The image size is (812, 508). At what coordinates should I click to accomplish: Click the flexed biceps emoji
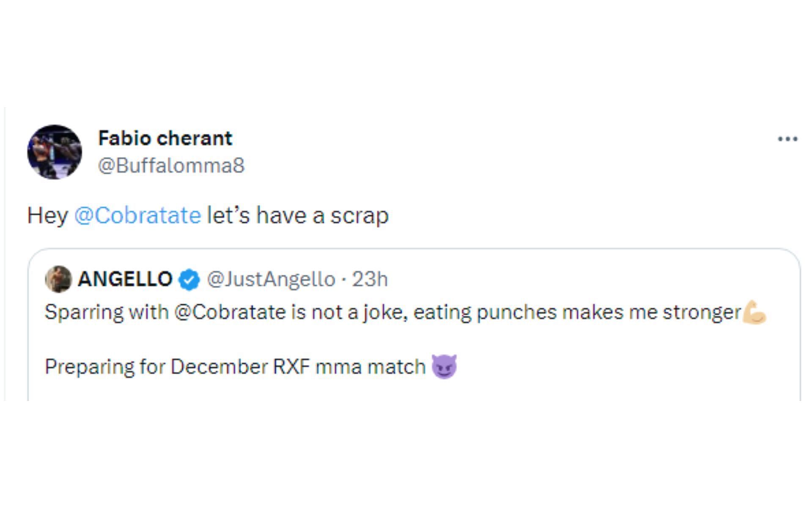[x=754, y=312]
